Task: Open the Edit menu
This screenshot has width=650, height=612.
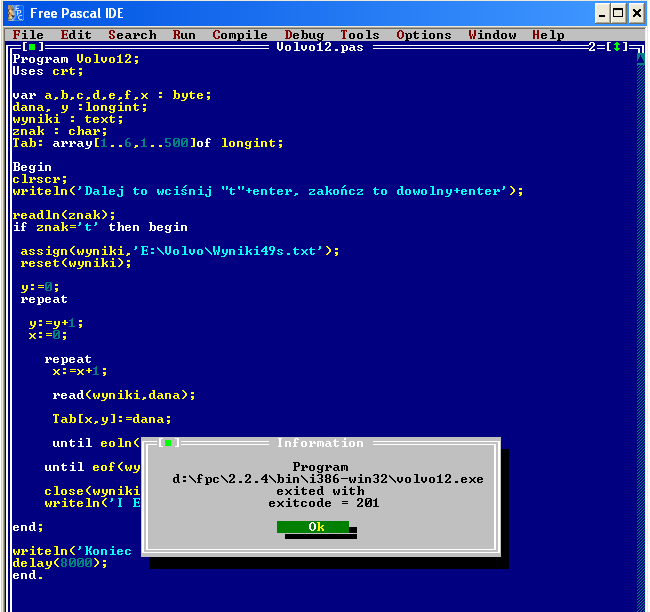Action: click(76, 35)
